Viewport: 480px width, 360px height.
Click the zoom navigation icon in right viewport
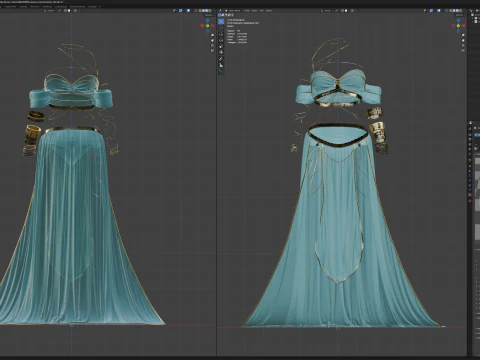point(463,35)
